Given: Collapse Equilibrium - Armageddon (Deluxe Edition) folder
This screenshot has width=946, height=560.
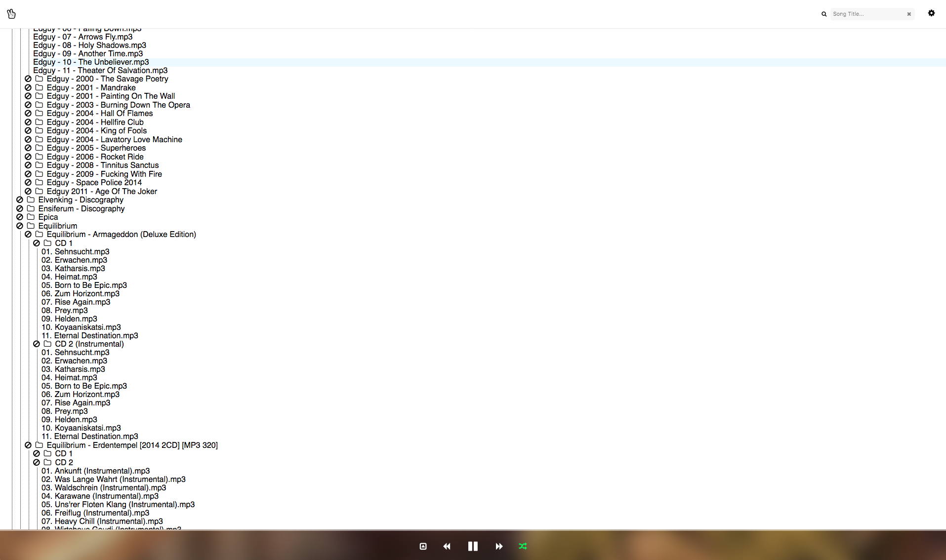Looking at the screenshot, I should (x=121, y=235).
